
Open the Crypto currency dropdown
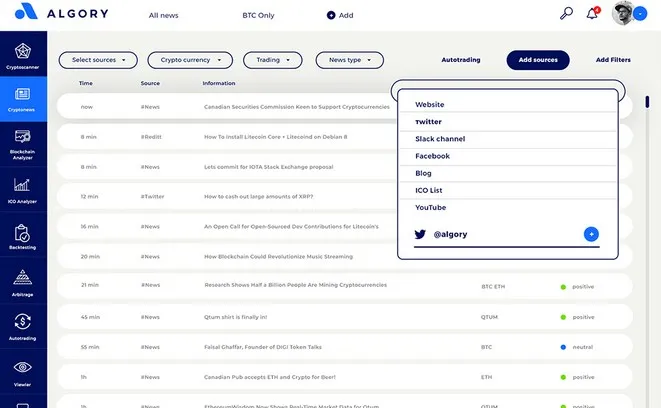click(x=190, y=60)
